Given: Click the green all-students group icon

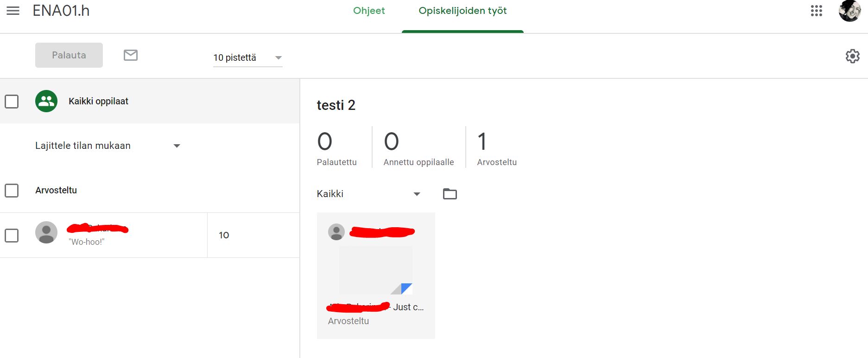Looking at the screenshot, I should [x=46, y=101].
